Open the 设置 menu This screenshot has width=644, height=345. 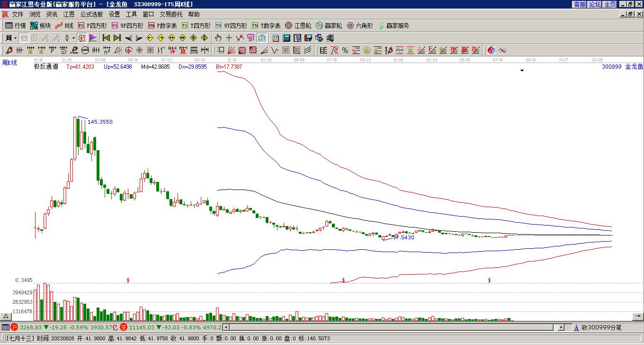tap(114, 15)
